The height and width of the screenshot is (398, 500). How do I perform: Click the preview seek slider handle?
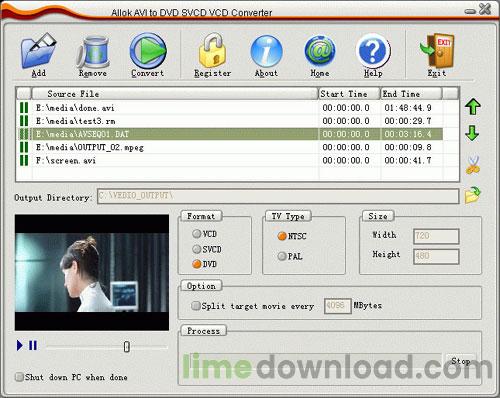127,347
